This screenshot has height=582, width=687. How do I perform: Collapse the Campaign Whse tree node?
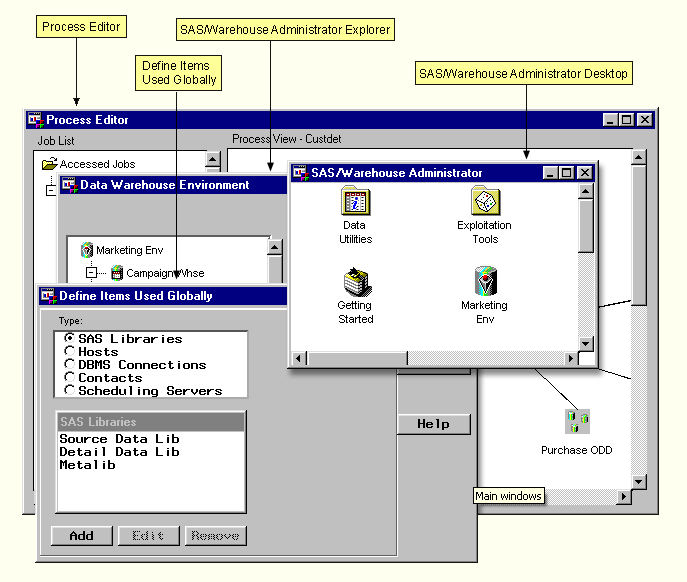click(91, 273)
